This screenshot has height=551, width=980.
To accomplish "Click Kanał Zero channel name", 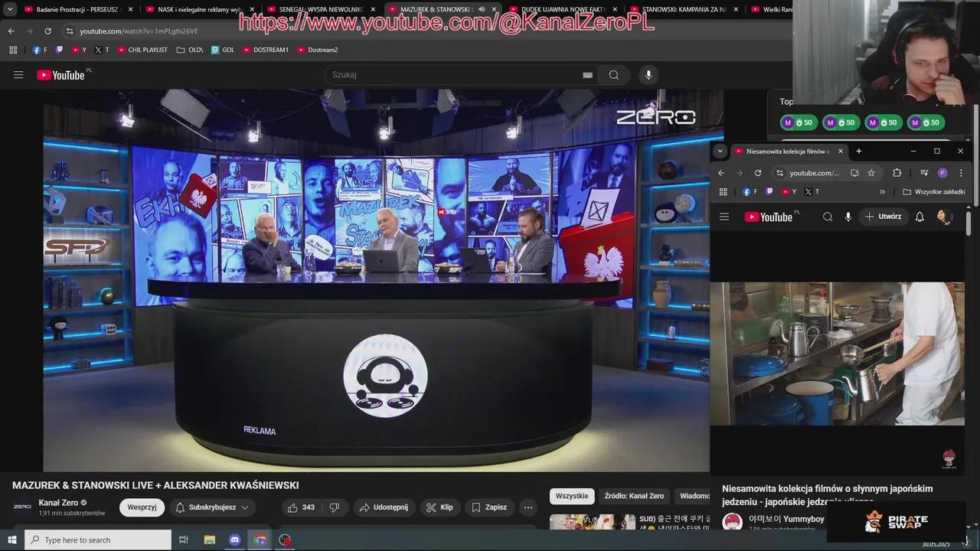I will [59, 503].
